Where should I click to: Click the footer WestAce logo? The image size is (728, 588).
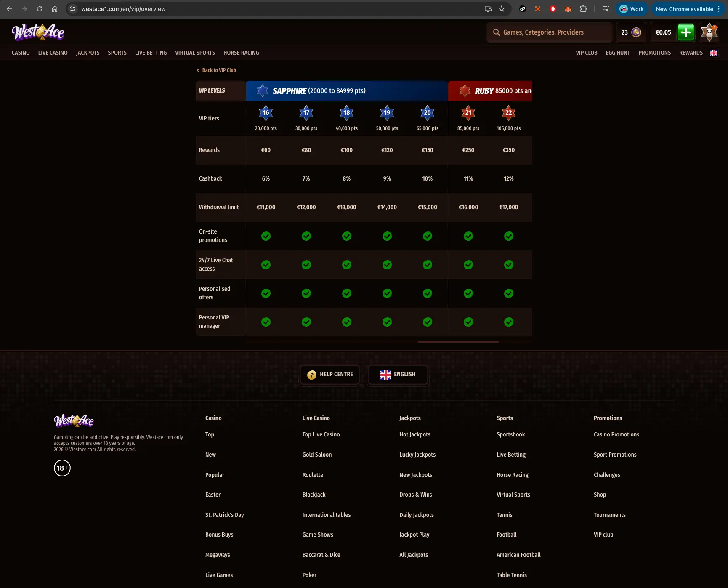click(x=74, y=420)
